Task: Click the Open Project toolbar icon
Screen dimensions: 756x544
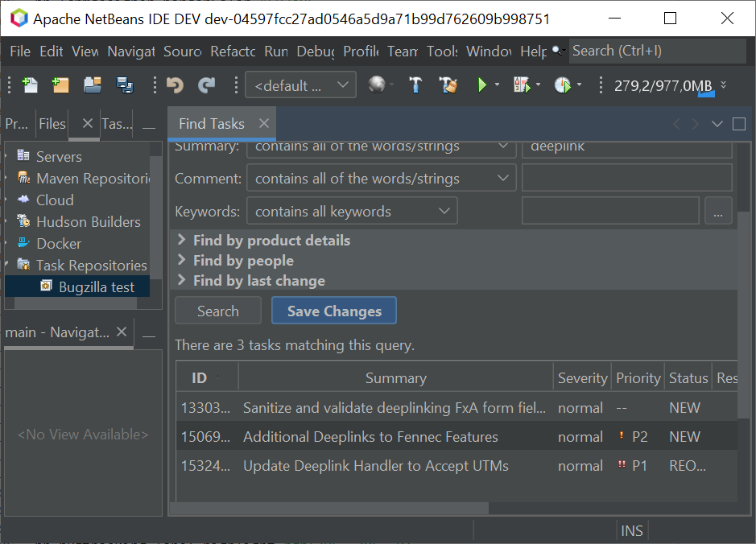Action: click(x=93, y=85)
